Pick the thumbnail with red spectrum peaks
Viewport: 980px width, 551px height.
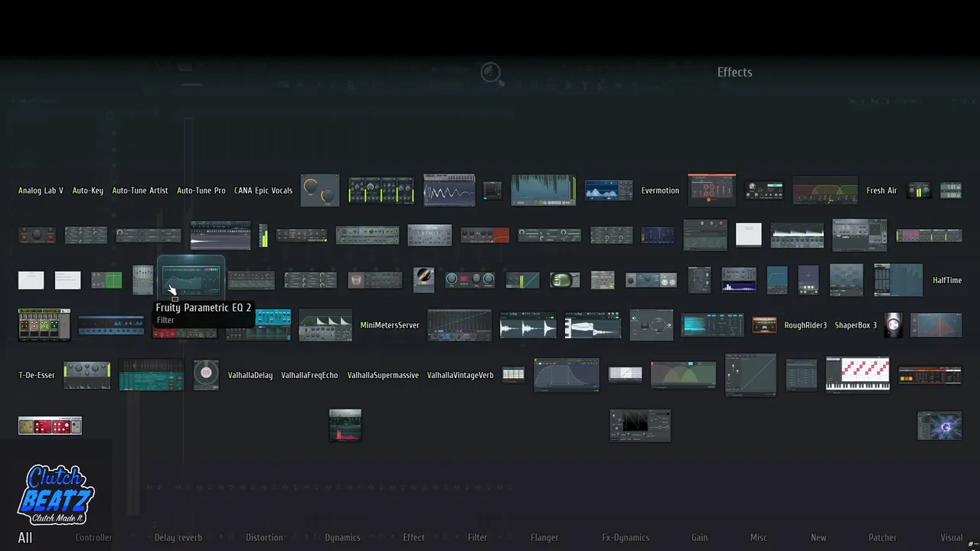point(345,425)
